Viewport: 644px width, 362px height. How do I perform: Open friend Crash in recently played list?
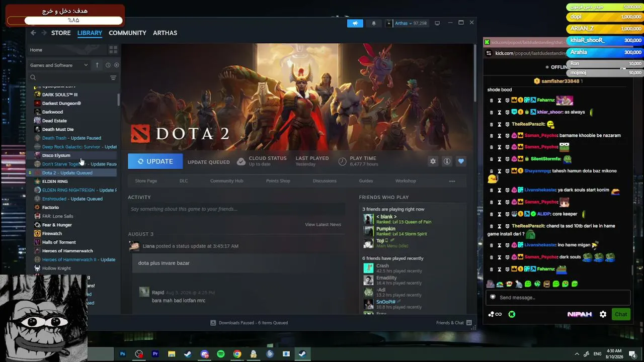(x=382, y=266)
